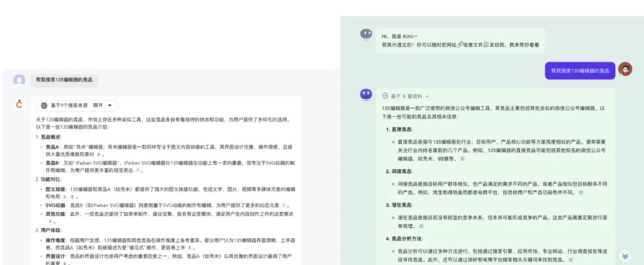Click bold label 操作难度
644x265 pixels.
[55, 240]
